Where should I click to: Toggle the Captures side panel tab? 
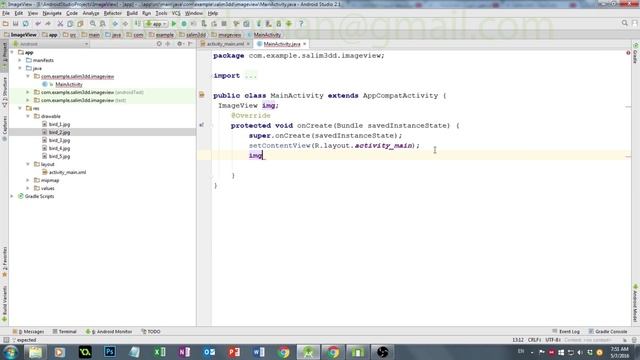pos(4,129)
